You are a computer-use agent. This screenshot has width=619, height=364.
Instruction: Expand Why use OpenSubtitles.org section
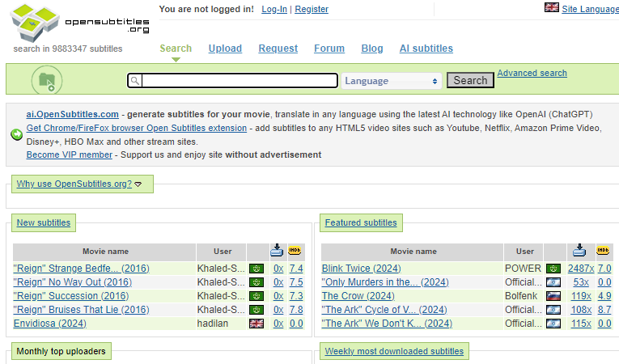(x=79, y=184)
